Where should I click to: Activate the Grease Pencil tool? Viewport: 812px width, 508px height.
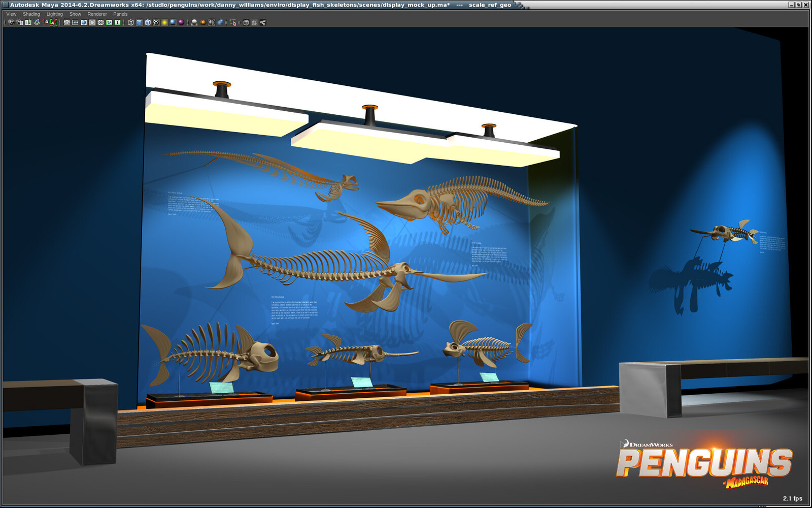coord(53,22)
